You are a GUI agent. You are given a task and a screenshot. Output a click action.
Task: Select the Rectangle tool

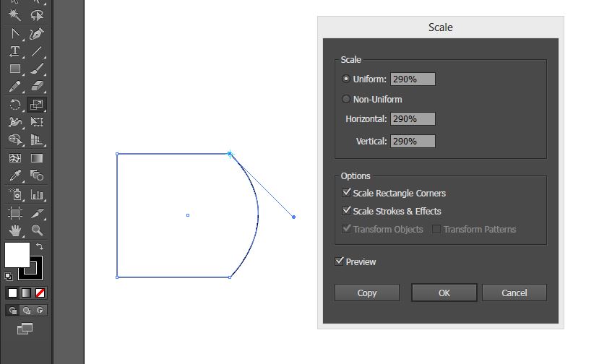coord(15,69)
